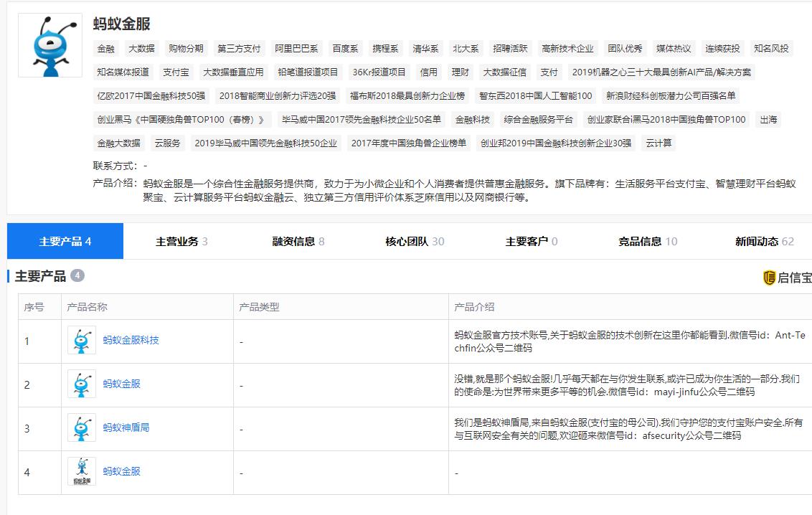Click the 携程系 tag
The image size is (812, 515).
coord(385,49)
